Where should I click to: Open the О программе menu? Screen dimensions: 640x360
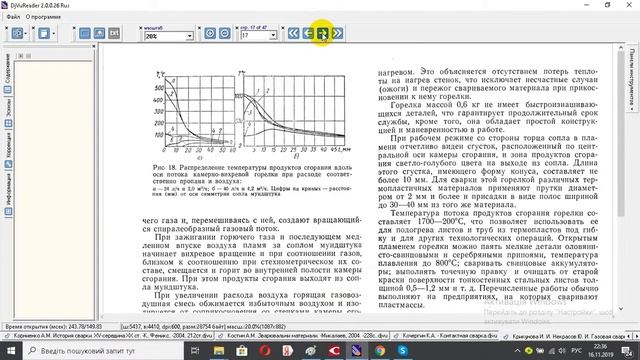click(x=43, y=17)
